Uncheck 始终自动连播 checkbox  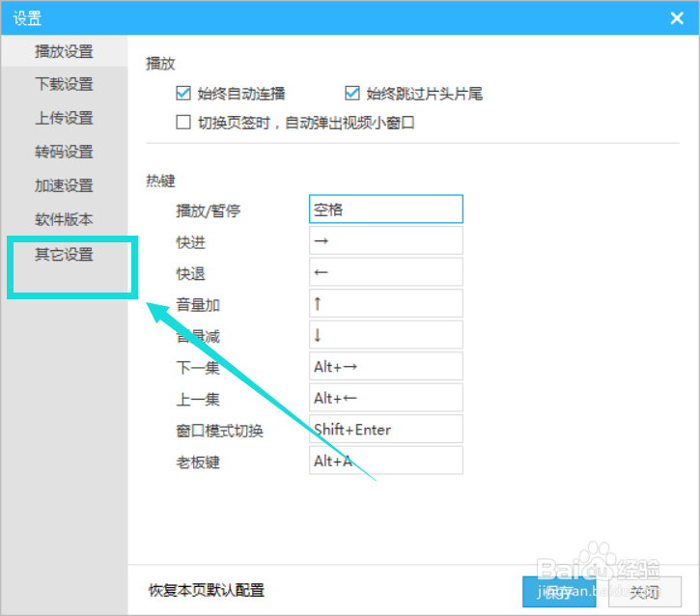183,94
